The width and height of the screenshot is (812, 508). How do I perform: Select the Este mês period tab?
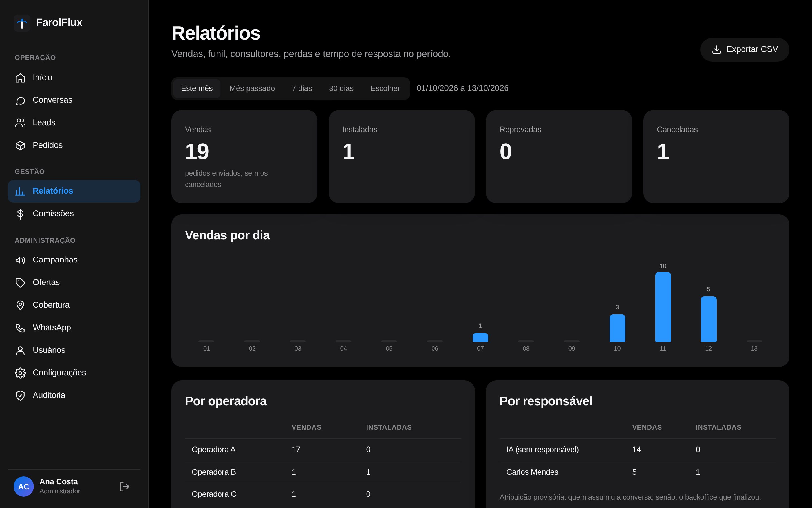click(197, 88)
